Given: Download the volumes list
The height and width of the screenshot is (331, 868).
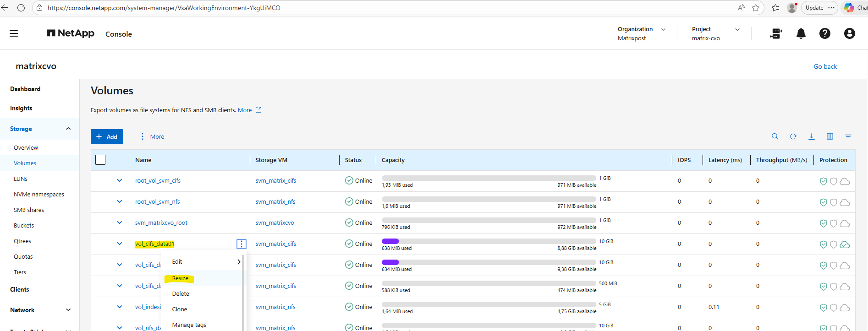Looking at the screenshot, I should (x=811, y=136).
